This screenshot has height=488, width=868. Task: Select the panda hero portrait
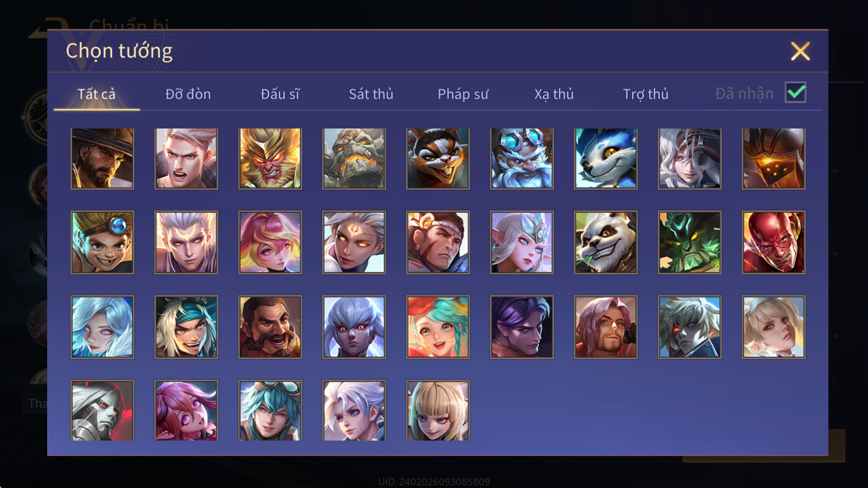coord(605,242)
